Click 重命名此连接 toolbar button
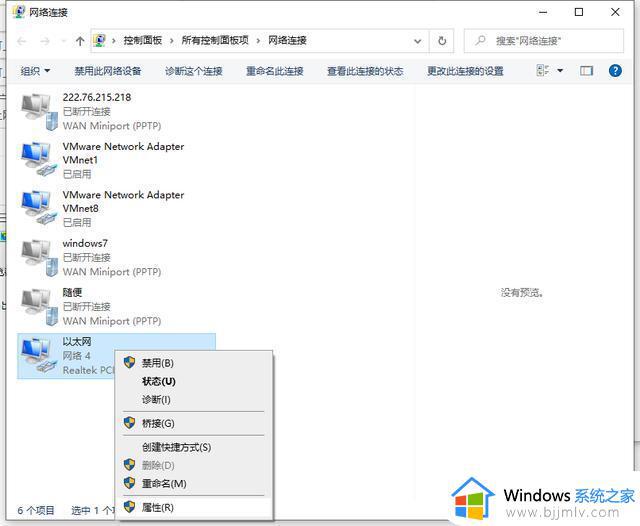 pos(274,71)
